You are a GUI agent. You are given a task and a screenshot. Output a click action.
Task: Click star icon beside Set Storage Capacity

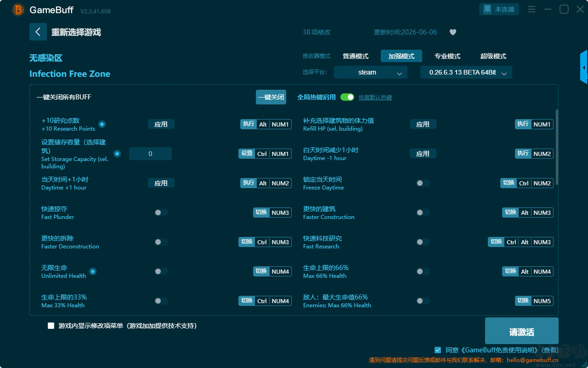point(117,154)
